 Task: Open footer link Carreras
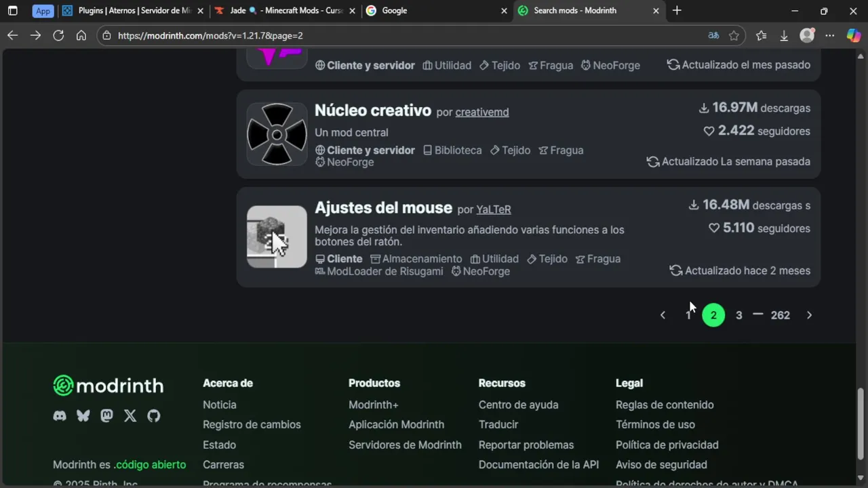[223, 464]
